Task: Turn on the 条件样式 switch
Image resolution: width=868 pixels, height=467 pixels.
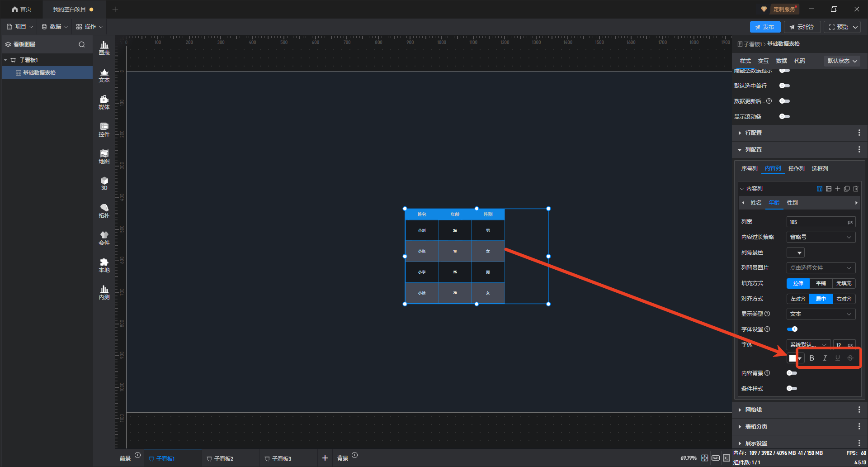Action: [x=792, y=388]
